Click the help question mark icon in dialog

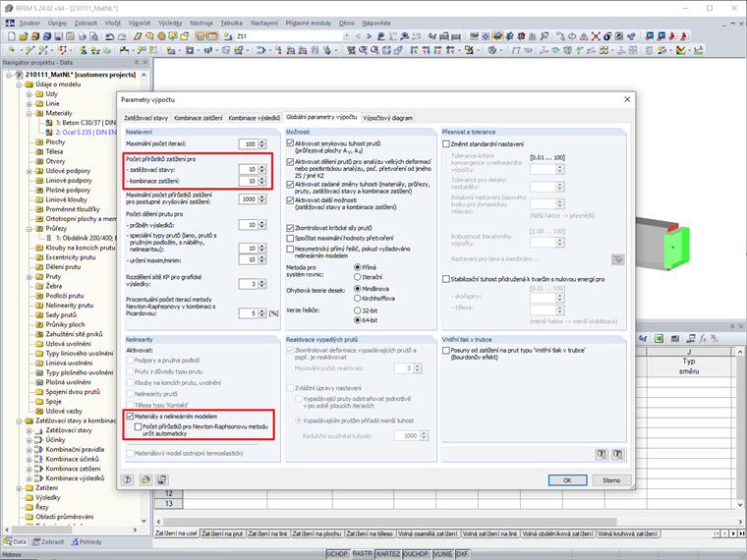[127, 480]
